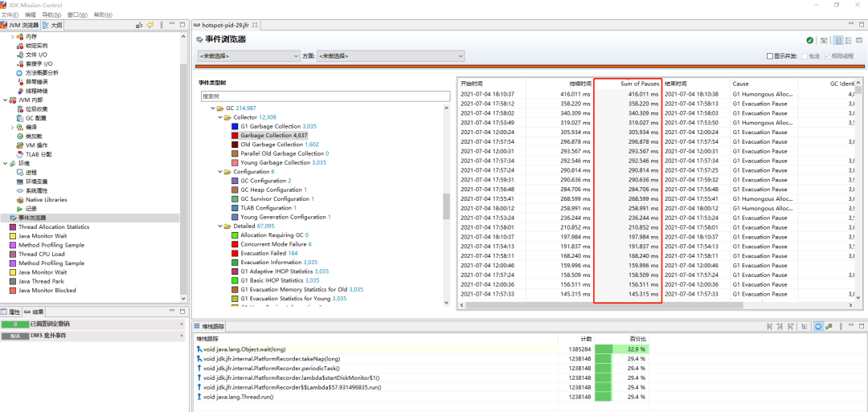Collapse the 环境 environment node

coord(6,164)
